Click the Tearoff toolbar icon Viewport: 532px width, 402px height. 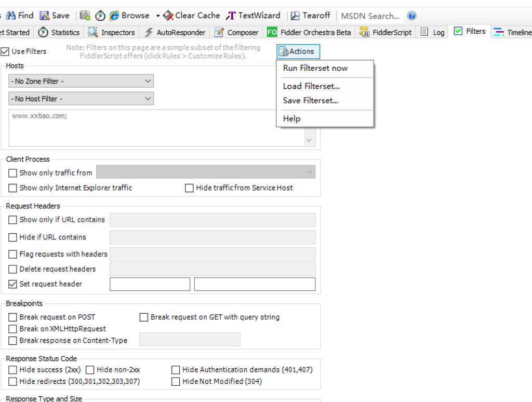click(295, 16)
